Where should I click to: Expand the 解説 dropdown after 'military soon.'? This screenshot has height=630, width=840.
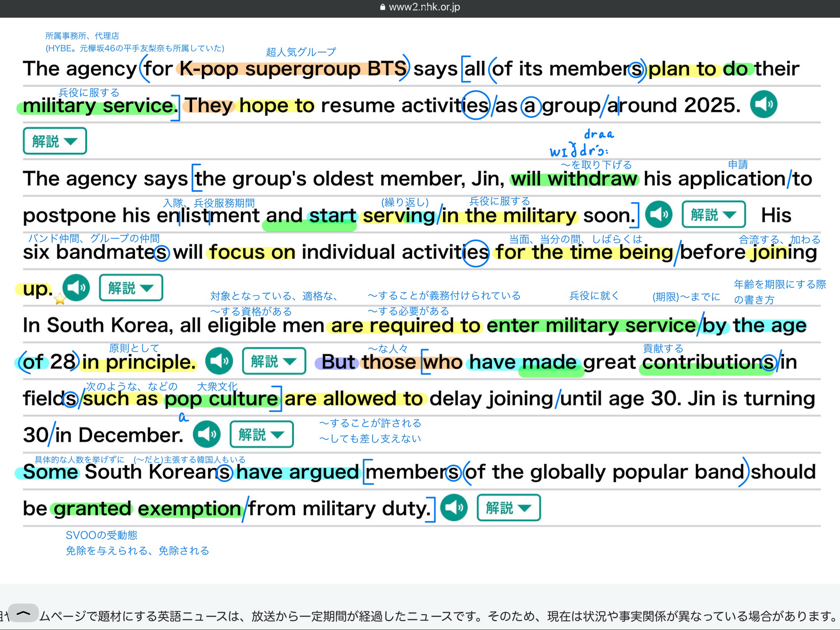point(714,214)
